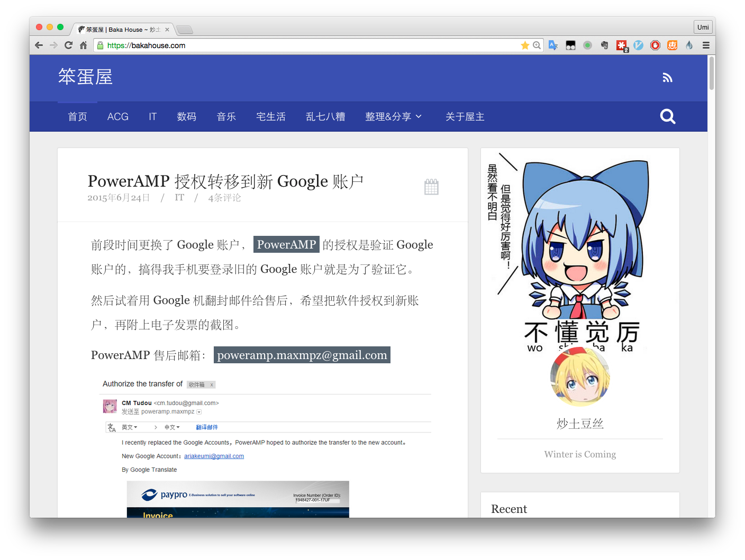Click the calendar icon beside post title
The width and height of the screenshot is (745, 560).
(431, 187)
